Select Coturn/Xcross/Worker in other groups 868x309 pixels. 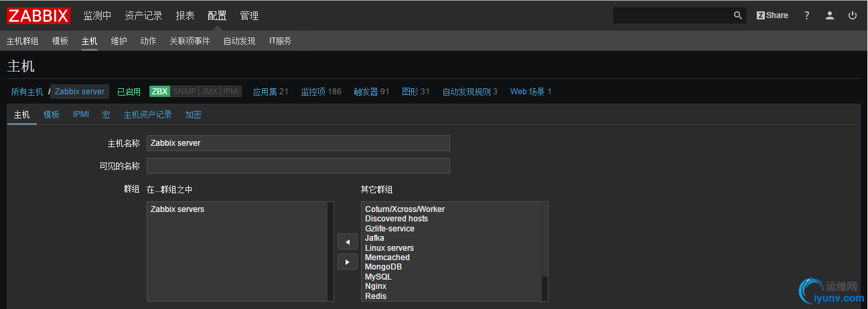coord(405,209)
